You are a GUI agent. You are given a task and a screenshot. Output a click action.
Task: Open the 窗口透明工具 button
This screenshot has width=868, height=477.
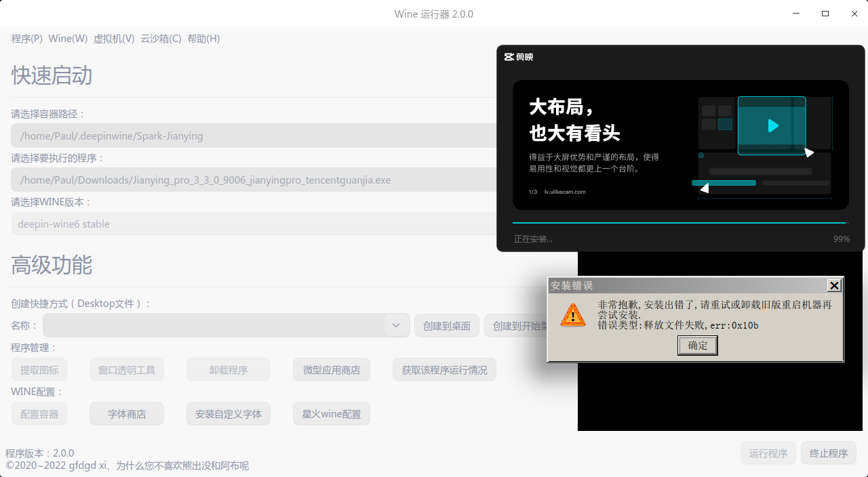pyautogui.click(x=127, y=370)
